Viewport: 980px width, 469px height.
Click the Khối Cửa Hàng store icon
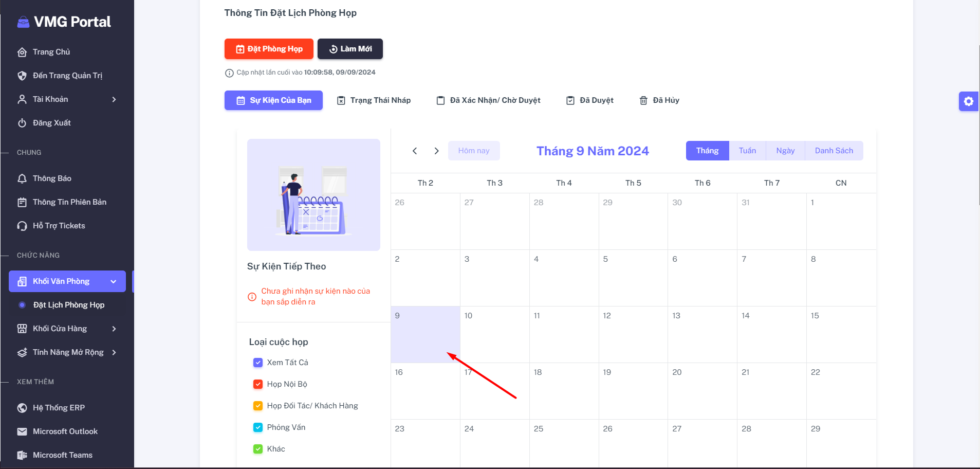(x=22, y=329)
